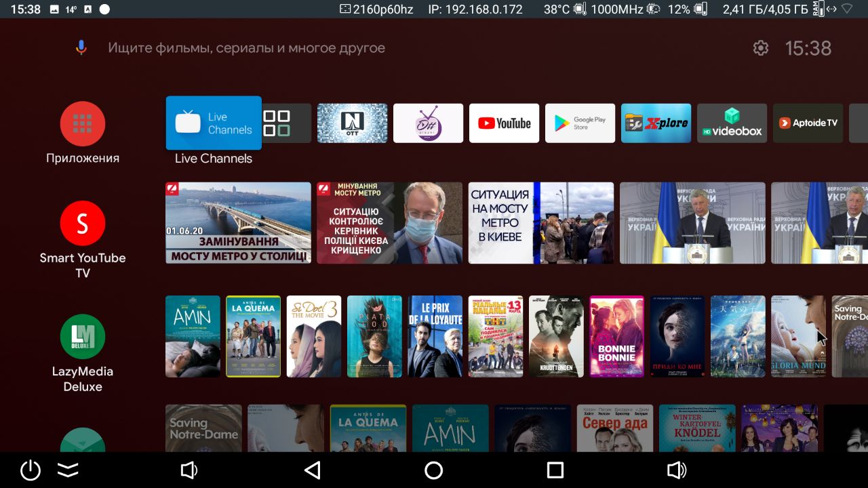Tap the 1000MHz CPU frequency indicator

pyautogui.click(x=625, y=9)
